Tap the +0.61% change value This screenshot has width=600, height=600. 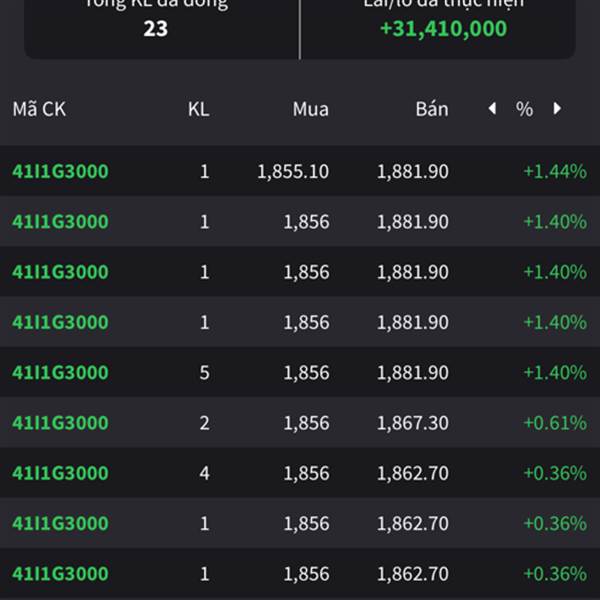click(554, 423)
